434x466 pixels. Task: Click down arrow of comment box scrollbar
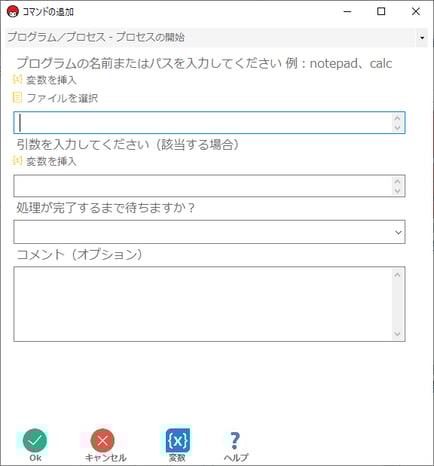tap(397, 334)
